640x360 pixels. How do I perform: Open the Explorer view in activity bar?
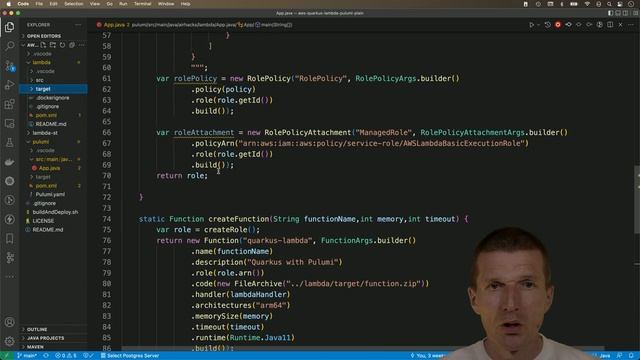(9, 27)
